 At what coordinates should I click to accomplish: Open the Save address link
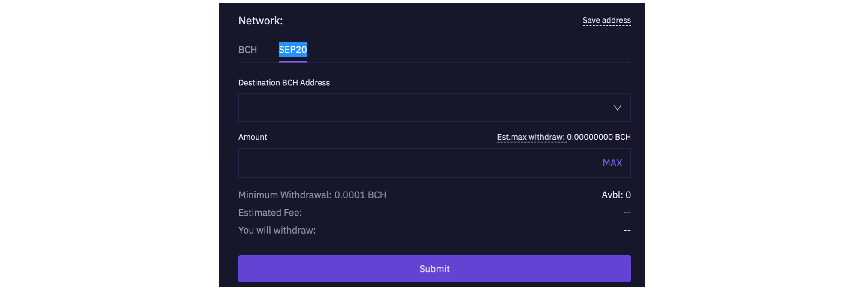point(606,20)
